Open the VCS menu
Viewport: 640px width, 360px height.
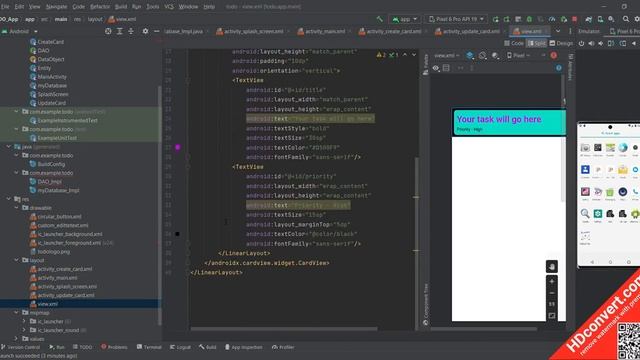coord(169,7)
